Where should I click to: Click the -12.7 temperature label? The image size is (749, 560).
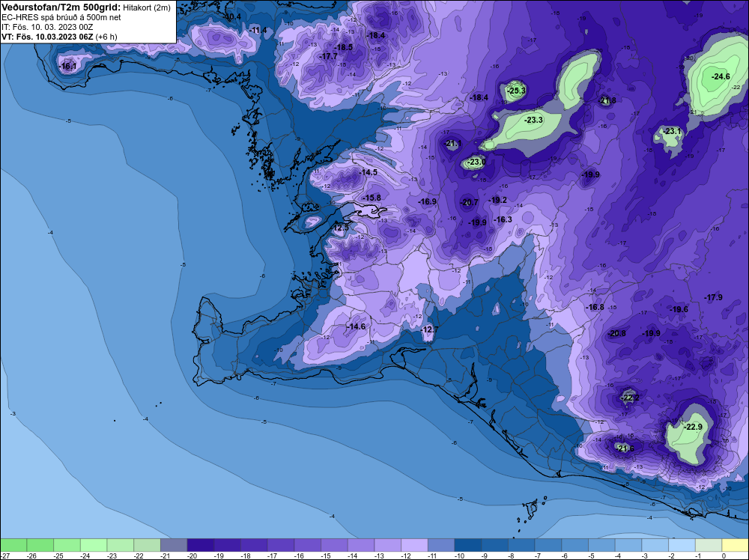coord(428,330)
